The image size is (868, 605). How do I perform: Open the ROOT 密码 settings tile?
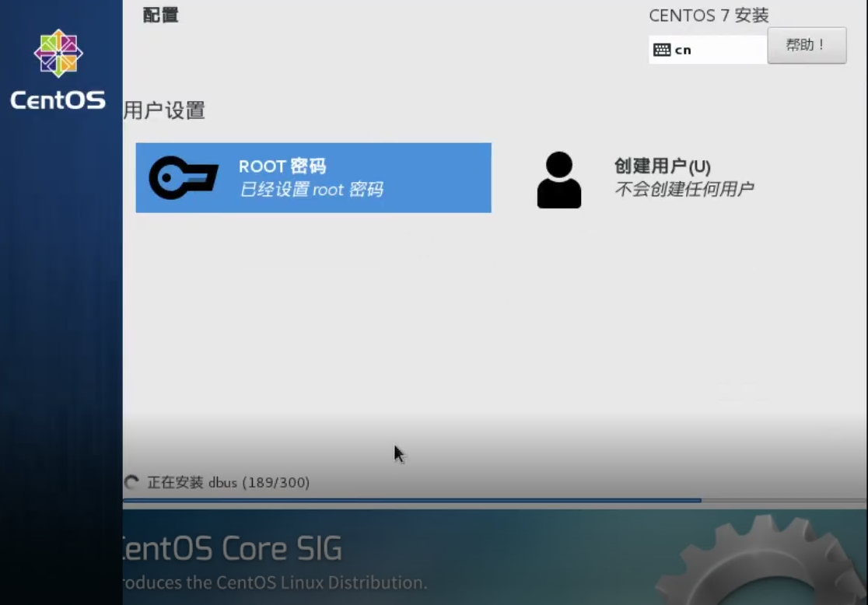[x=313, y=177]
